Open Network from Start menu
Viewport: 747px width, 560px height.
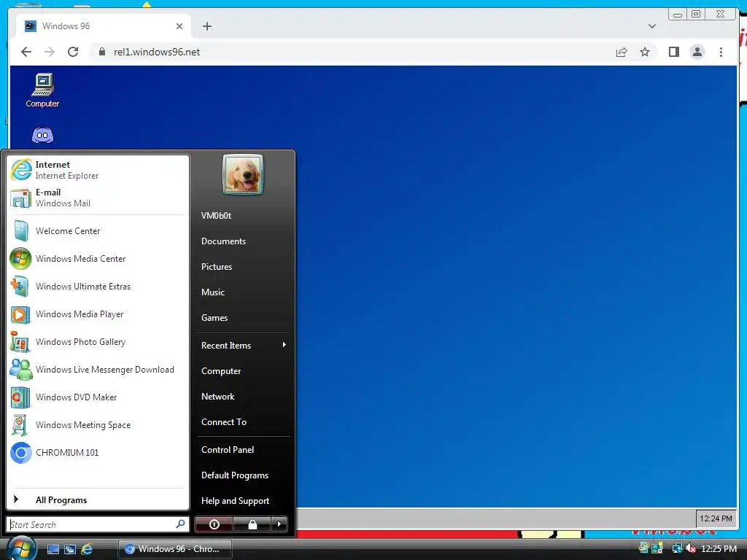(x=243, y=397)
